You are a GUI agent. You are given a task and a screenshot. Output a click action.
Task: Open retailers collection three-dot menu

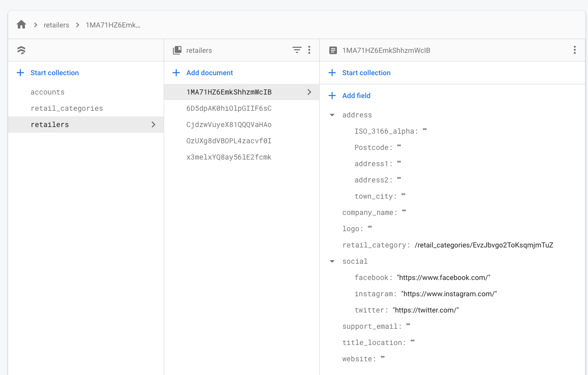[x=309, y=50]
